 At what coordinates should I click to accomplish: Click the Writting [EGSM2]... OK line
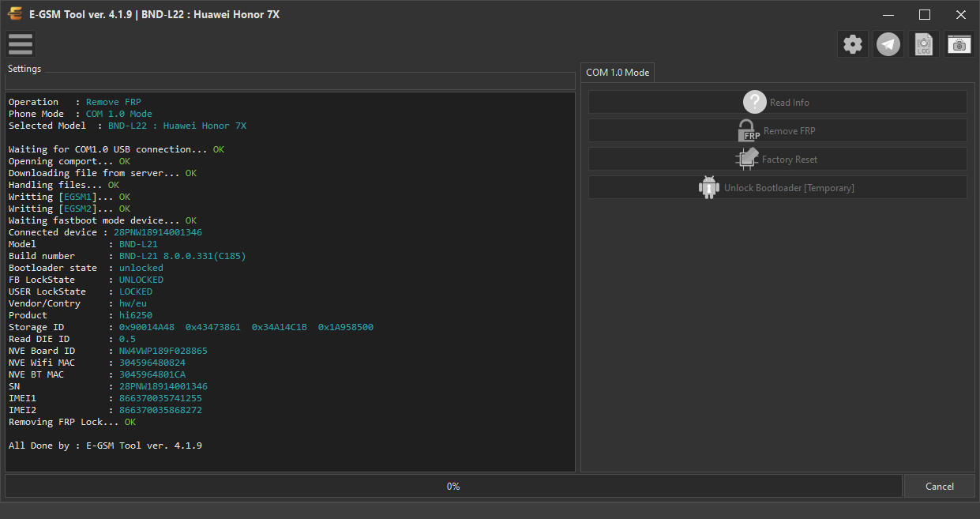(69, 209)
